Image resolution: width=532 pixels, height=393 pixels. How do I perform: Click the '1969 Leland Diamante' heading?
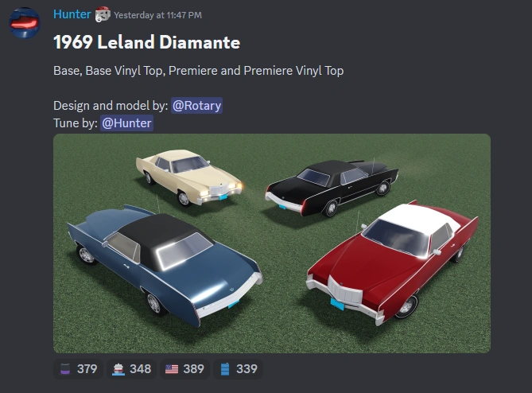click(x=146, y=42)
